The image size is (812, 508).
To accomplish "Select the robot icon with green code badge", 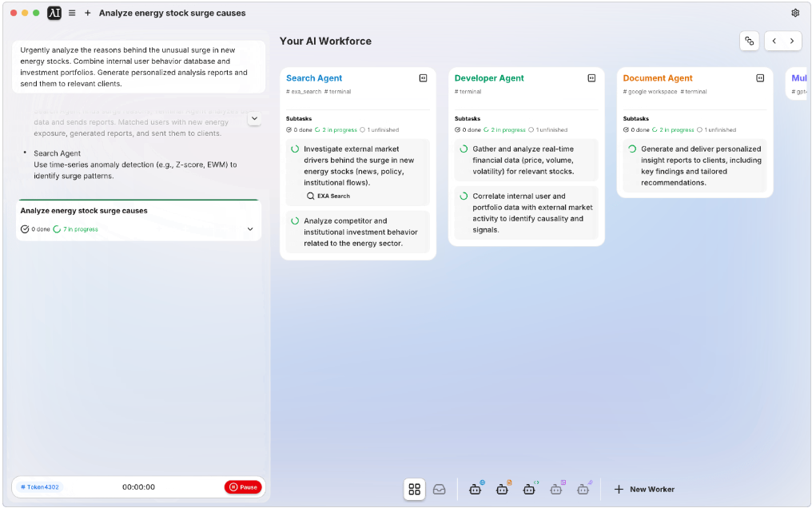I will click(x=529, y=488).
